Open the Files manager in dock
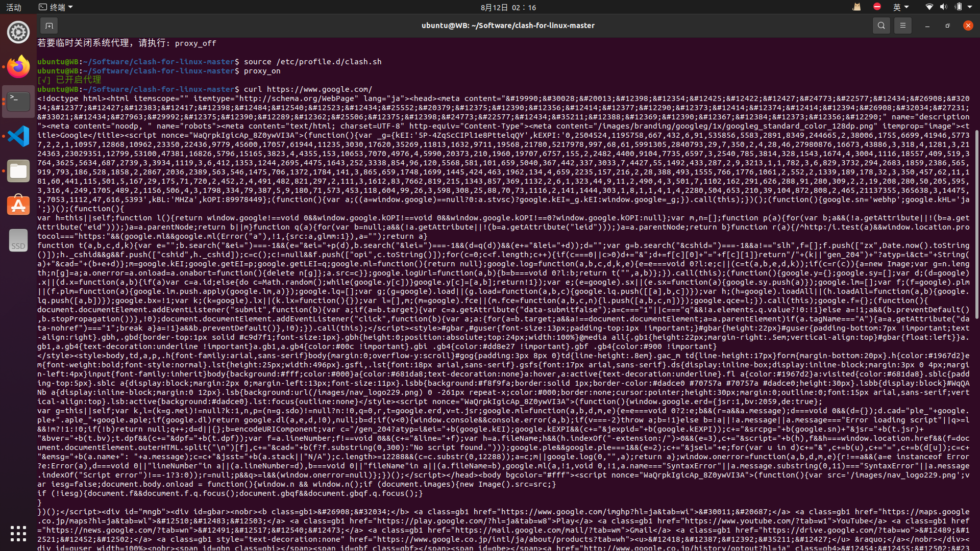 [18, 171]
